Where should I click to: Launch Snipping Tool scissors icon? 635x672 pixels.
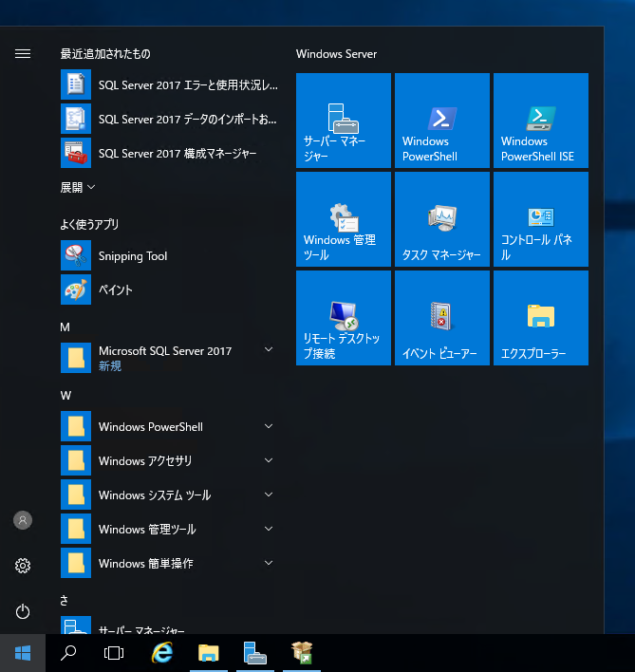point(76,255)
